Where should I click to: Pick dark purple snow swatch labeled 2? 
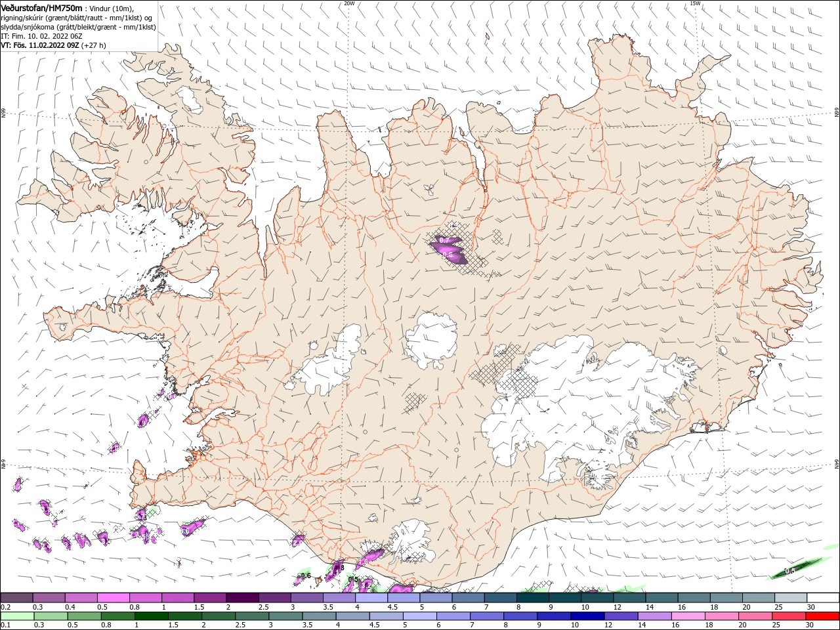click(x=241, y=598)
